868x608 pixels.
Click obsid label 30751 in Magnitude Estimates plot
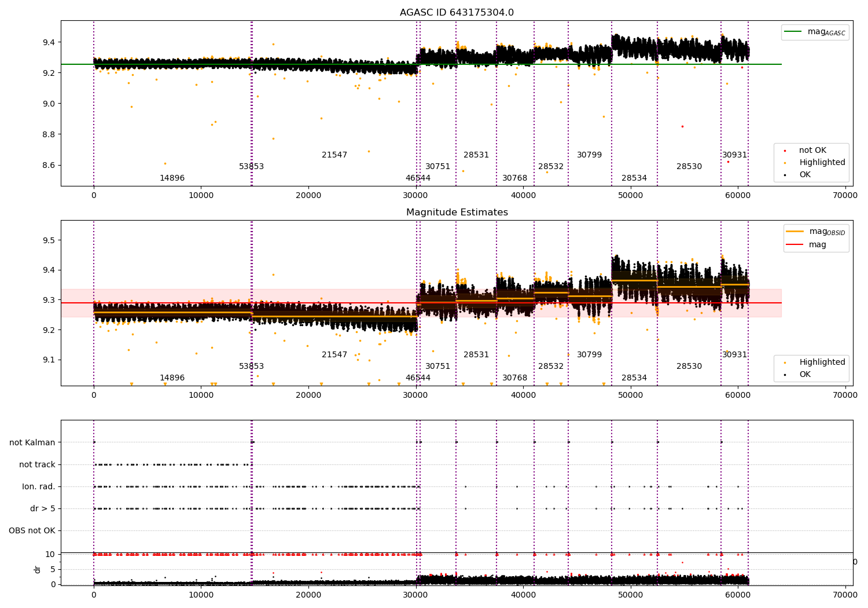point(437,366)
